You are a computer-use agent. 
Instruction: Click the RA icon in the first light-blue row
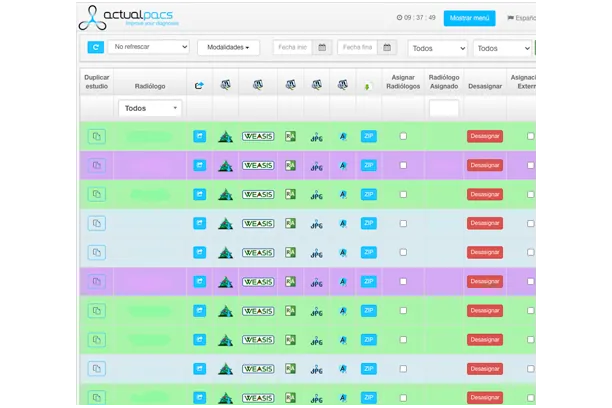(290, 223)
